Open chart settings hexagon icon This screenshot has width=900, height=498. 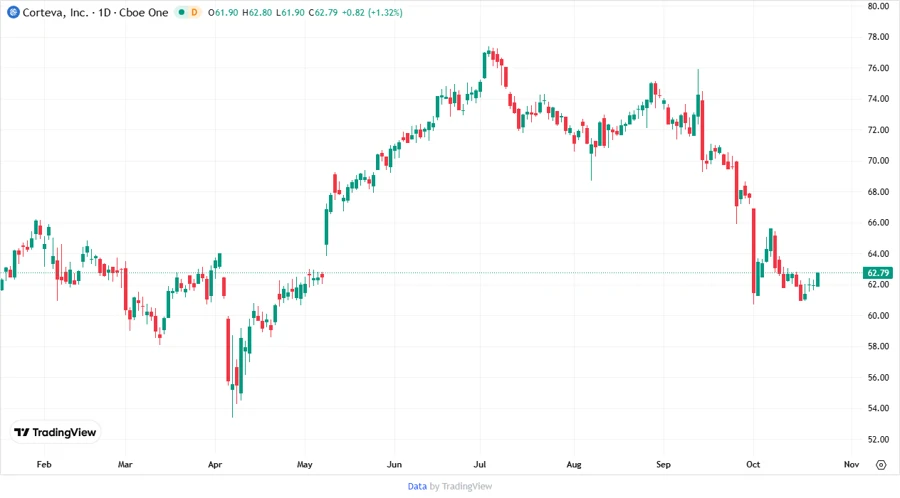click(880, 465)
